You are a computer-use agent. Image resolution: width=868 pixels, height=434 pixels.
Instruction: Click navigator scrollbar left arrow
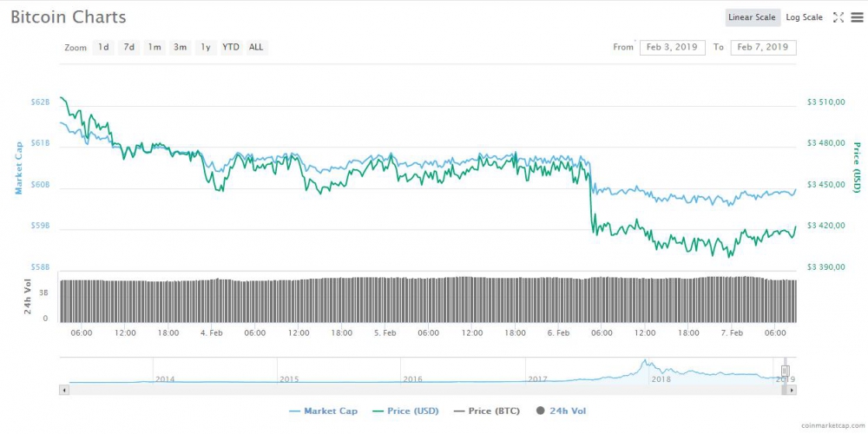[63, 391]
